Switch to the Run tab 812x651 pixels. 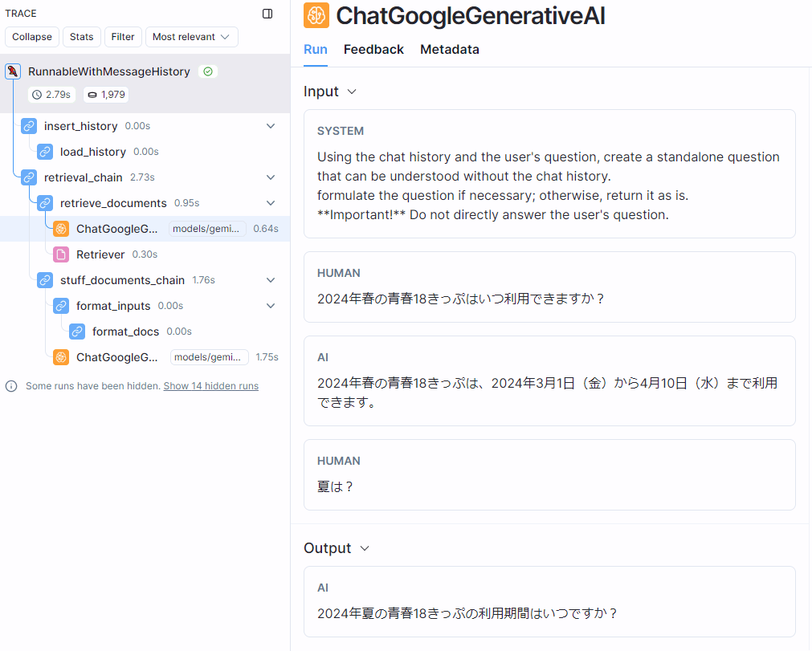pyautogui.click(x=316, y=50)
